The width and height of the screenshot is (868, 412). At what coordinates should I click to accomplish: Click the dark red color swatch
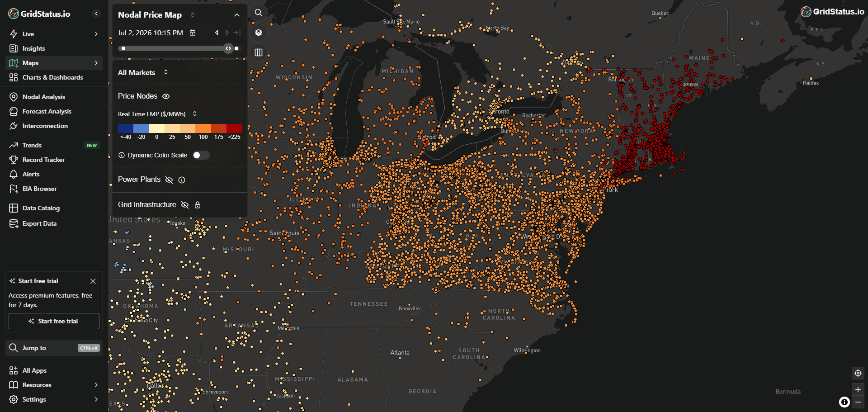[234, 128]
